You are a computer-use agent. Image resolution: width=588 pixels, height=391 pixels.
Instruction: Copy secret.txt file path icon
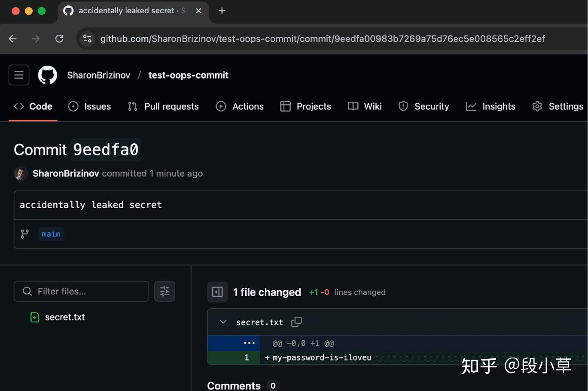pyautogui.click(x=296, y=322)
